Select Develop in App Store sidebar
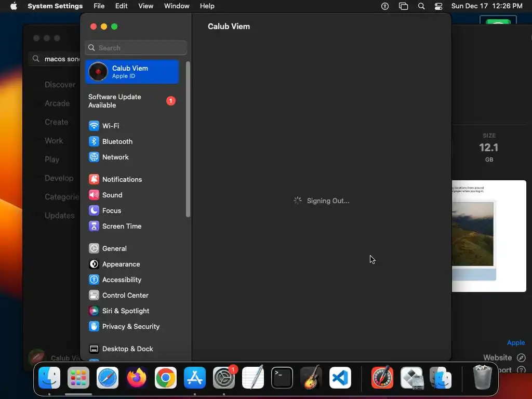The height and width of the screenshot is (399, 532). click(x=59, y=178)
